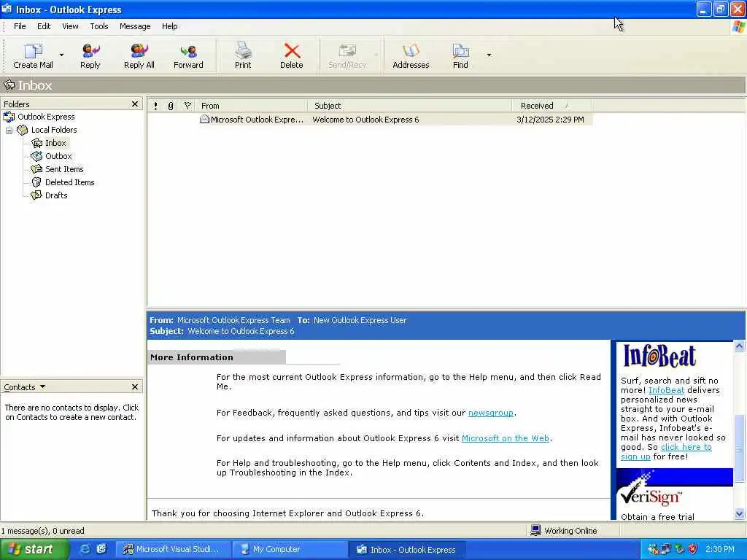The height and width of the screenshot is (560, 747).
Task: Switch to Microsoft Visual Studio taskbar button
Action: point(174,550)
